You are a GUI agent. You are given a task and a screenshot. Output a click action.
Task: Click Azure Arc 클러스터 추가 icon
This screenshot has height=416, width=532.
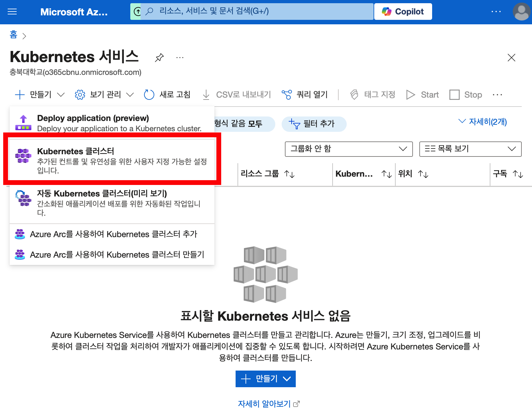pyautogui.click(x=20, y=234)
